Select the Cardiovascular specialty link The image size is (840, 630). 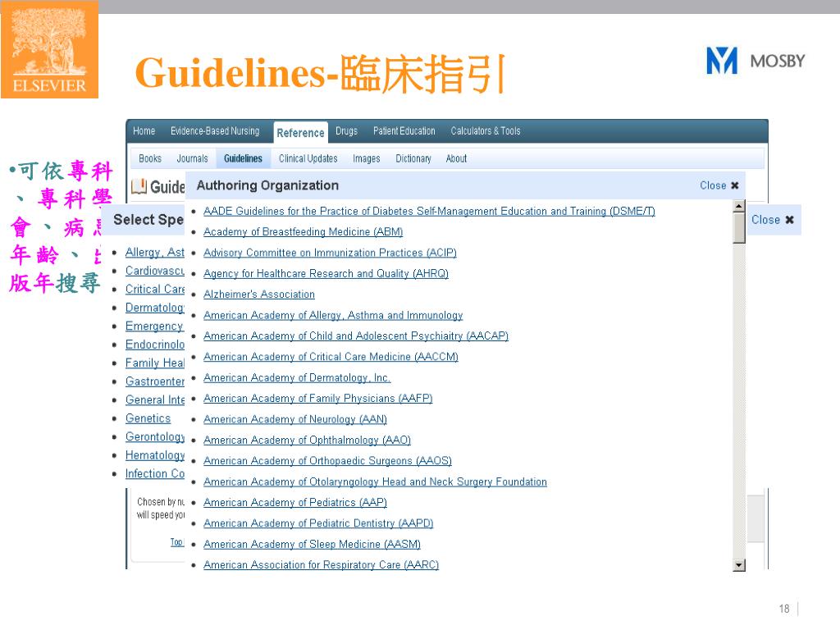pos(155,271)
